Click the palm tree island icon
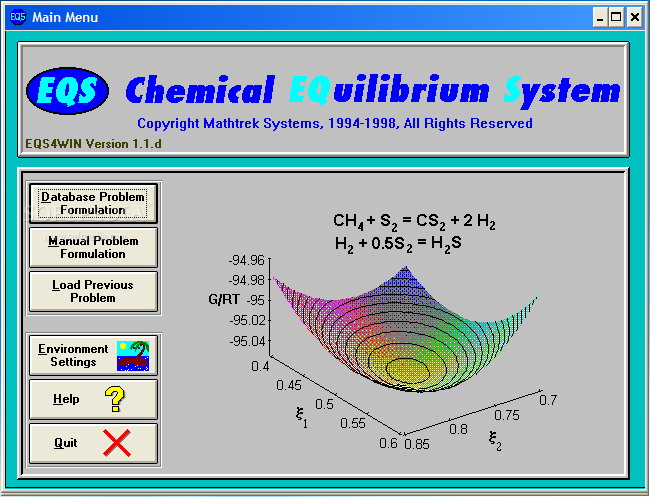The image size is (650, 497). (x=133, y=356)
